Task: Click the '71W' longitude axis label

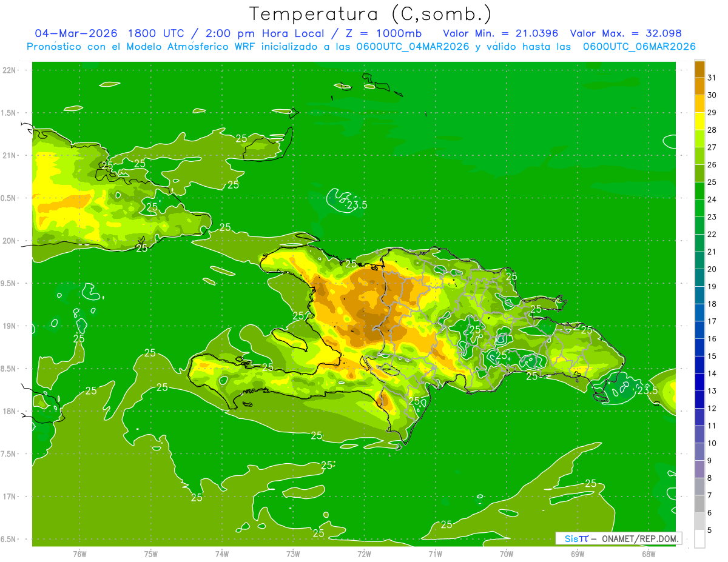Action: click(435, 554)
